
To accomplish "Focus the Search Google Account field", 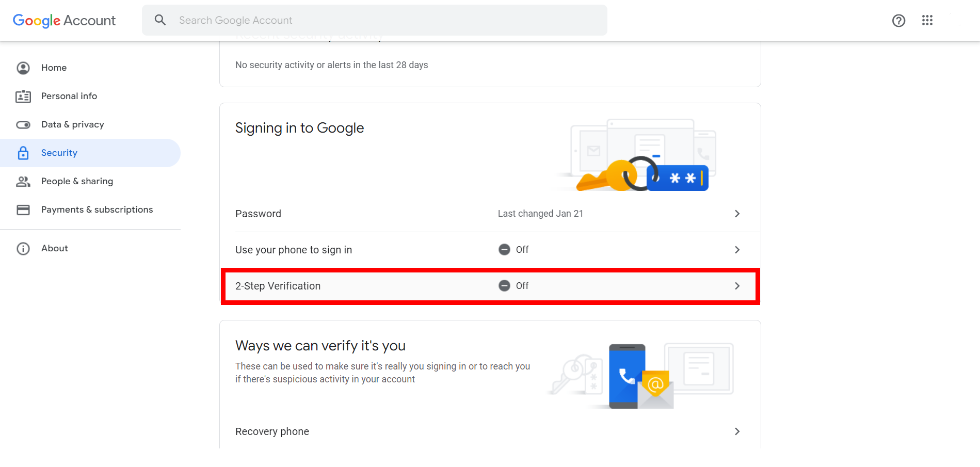I will 375,20.
